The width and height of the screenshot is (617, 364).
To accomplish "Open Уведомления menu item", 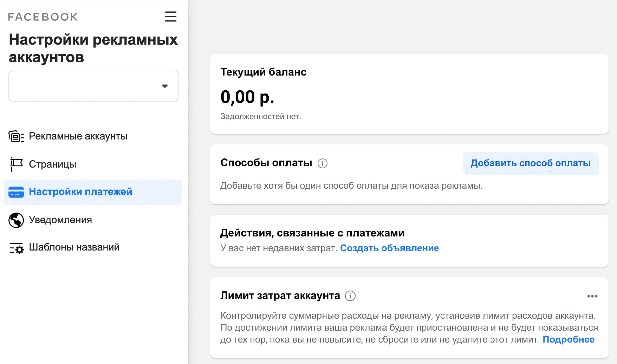I will pyautogui.click(x=60, y=220).
